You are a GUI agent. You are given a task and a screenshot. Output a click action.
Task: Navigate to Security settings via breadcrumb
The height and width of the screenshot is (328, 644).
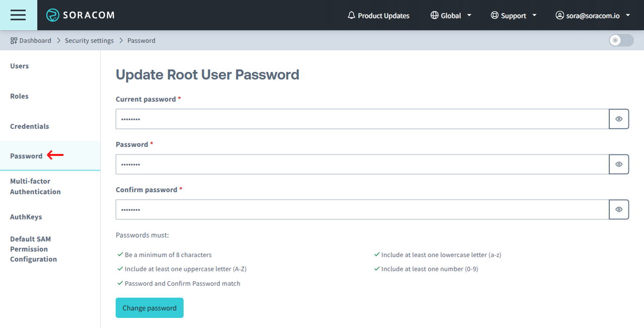tap(89, 40)
